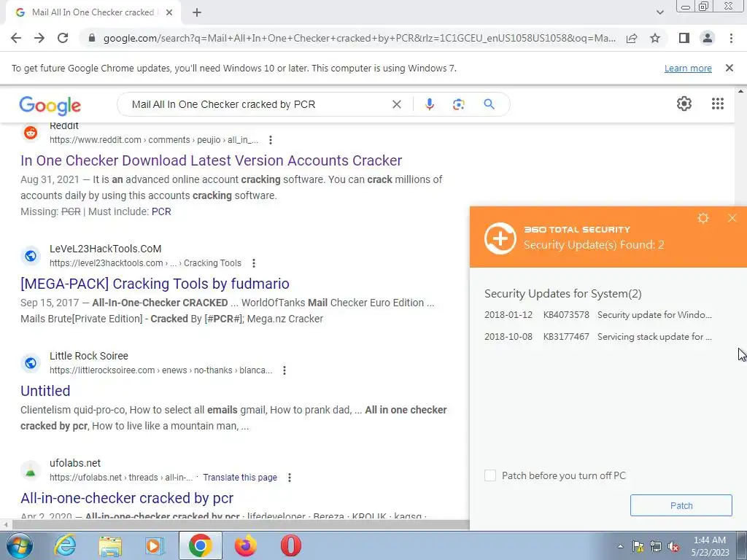Open Windows Media Player from taskbar

[x=155, y=545]
